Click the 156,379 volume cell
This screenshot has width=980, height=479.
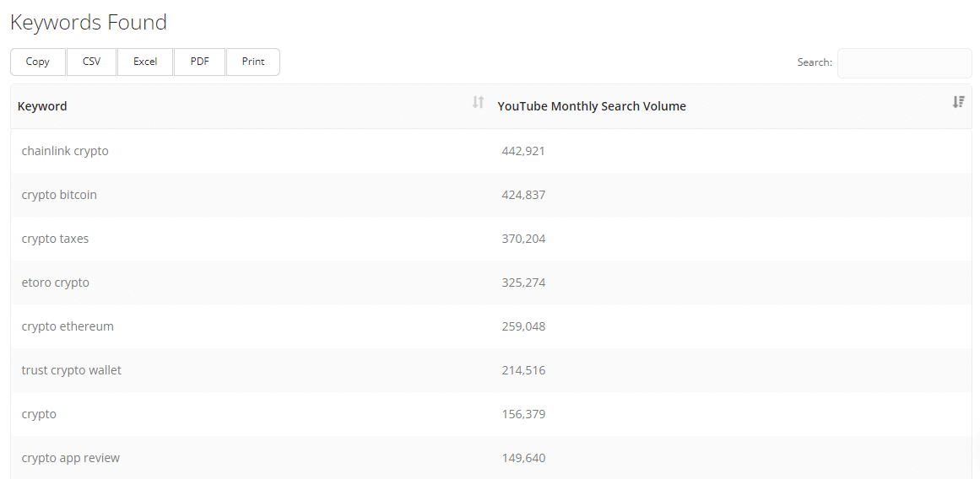[523, 414]
